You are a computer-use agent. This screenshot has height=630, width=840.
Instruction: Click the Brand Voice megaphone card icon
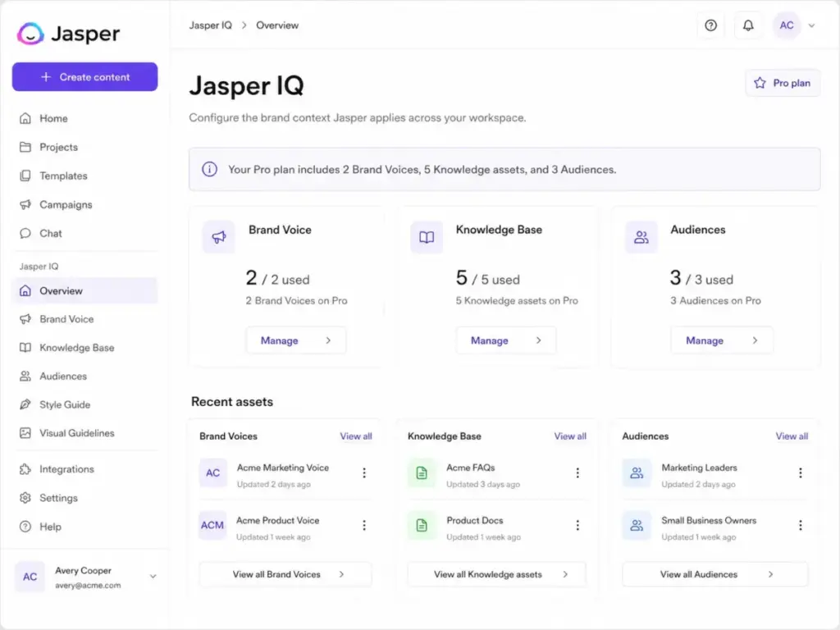[218, 237]
